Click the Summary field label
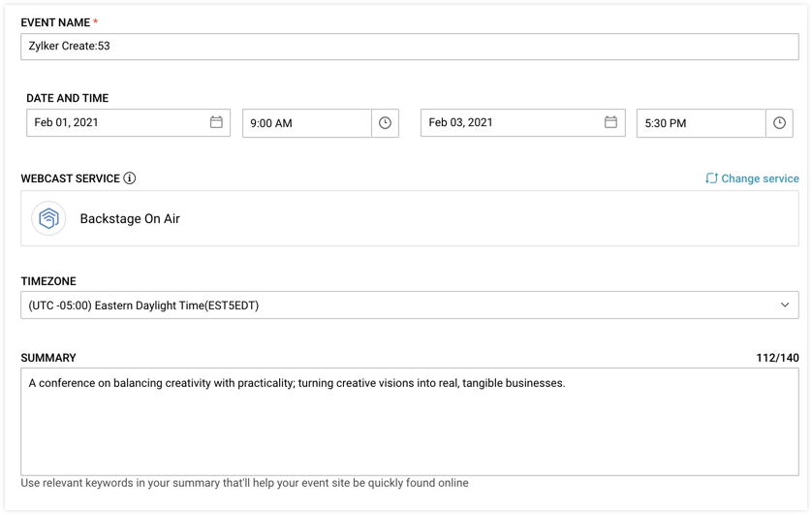 [x=48, y=358]
